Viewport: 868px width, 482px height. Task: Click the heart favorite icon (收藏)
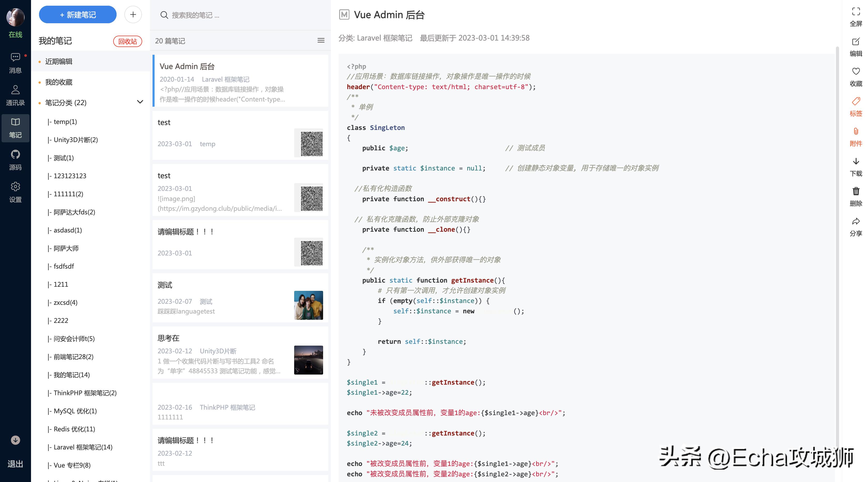[856, 71]
